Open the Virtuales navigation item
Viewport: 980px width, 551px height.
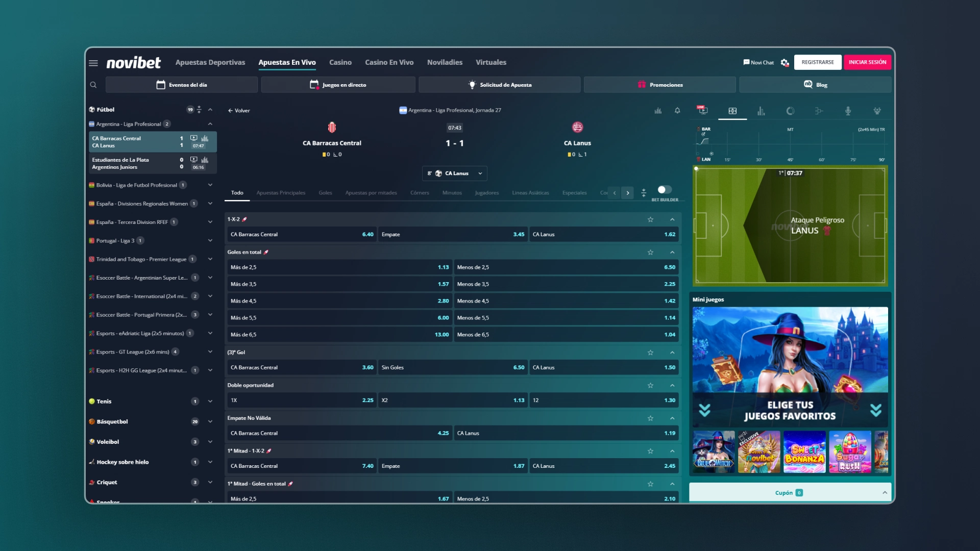(x=491, y=62)
